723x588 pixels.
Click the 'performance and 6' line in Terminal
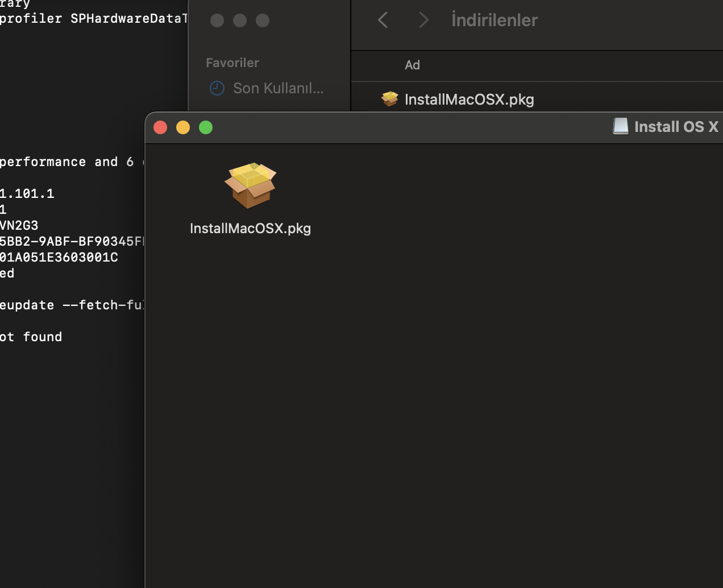67,162
